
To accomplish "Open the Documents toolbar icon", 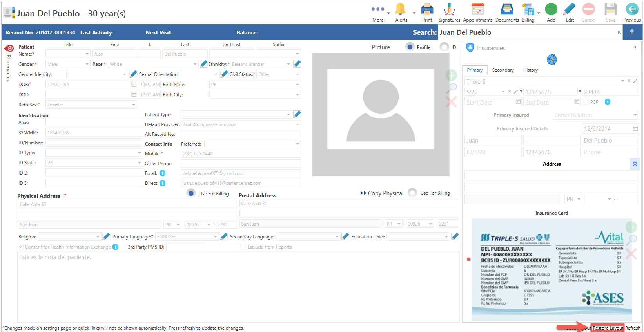I will coord(507,13).
